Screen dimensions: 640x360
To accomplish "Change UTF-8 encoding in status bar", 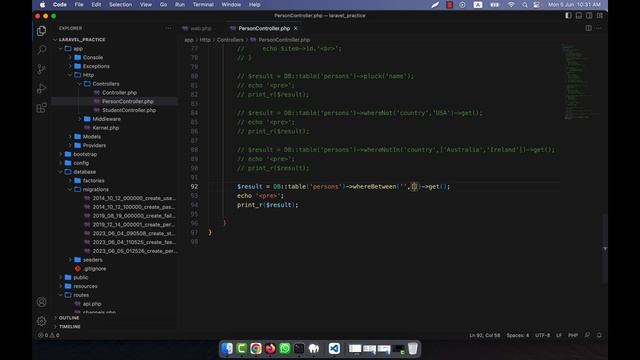I will 542,335.
